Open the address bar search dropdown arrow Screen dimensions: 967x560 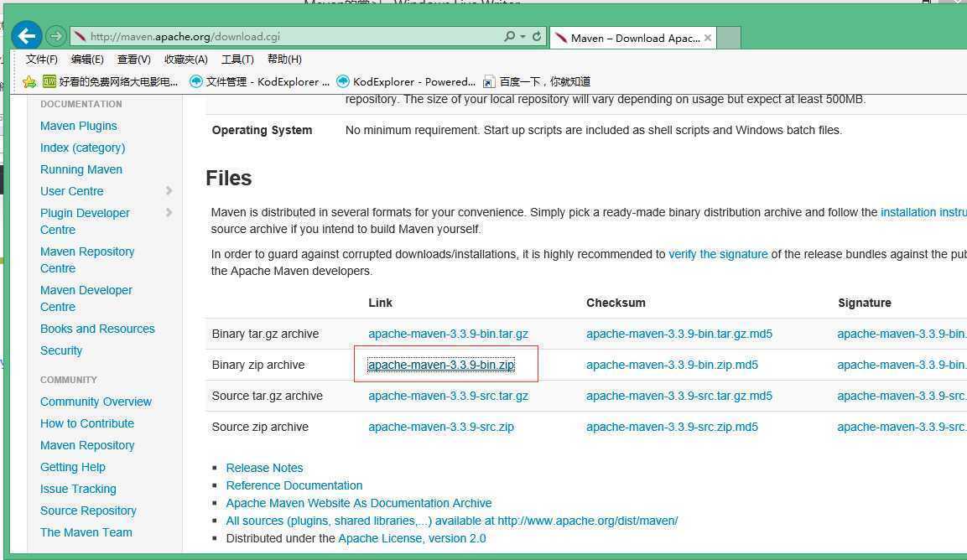pyautogui.click(x=522, y=36)
